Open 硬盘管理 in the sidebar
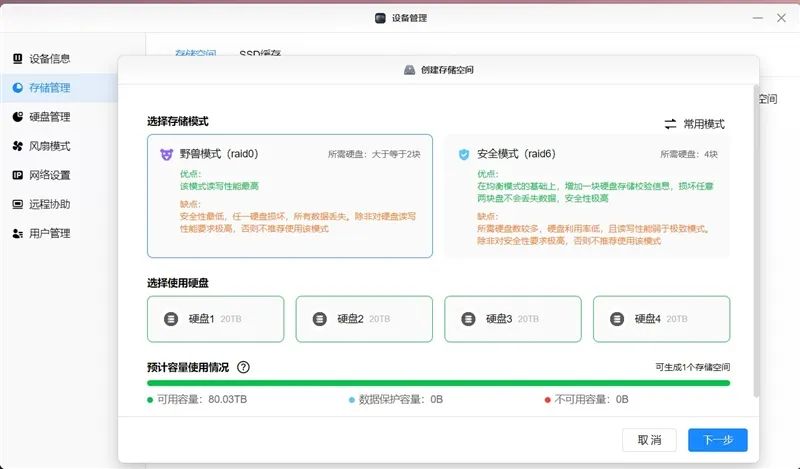The width and height of the screenshot is (800, 469). (x=49, y=117)
